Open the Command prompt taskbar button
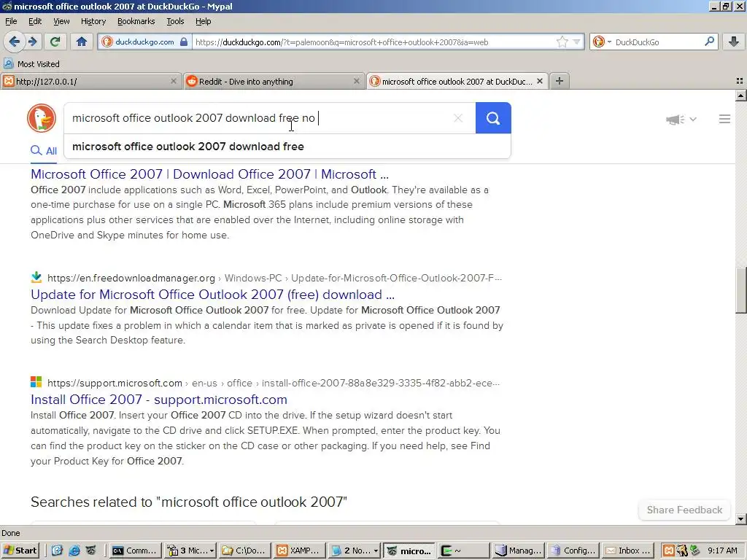 click(x=135, y=551)
